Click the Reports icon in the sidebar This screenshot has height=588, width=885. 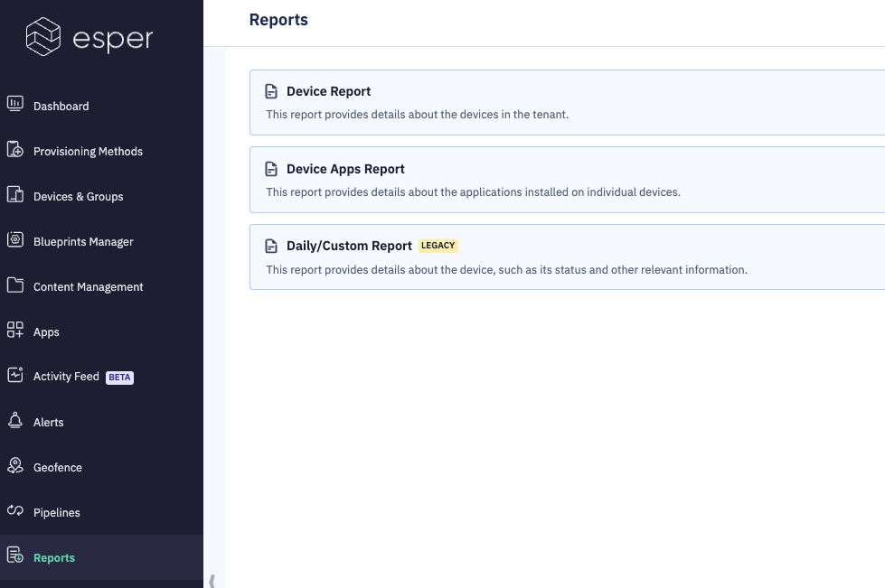tap(15, 557)
